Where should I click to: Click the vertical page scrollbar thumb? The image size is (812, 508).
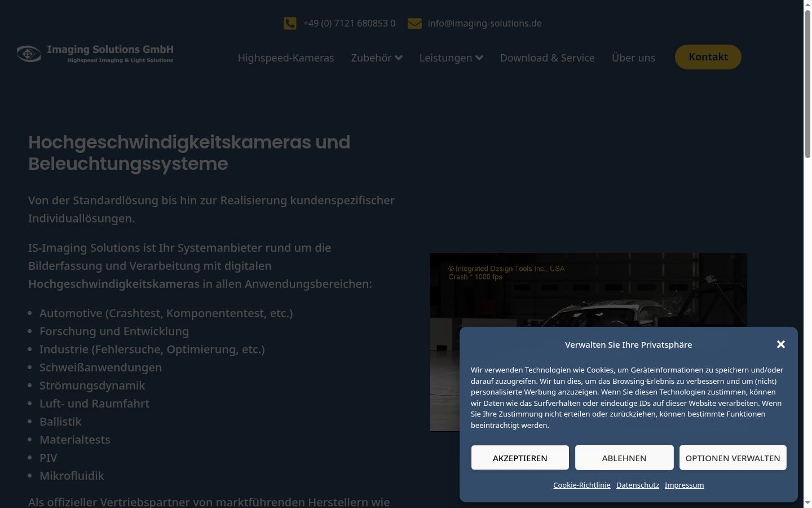point(807,85)
